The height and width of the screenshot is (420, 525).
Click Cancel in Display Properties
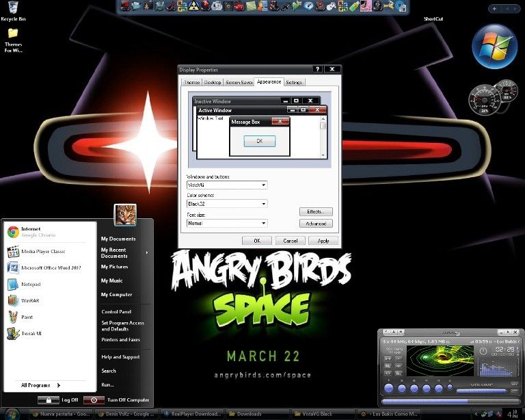click(290, 241)
